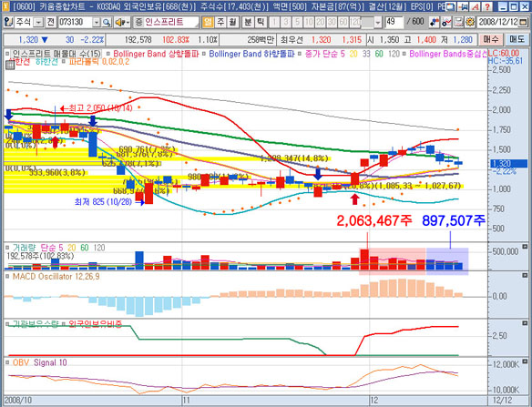Click the grid table icon at chart top-left
Viewport: 532px width, 407px height.
coord(10,66)
